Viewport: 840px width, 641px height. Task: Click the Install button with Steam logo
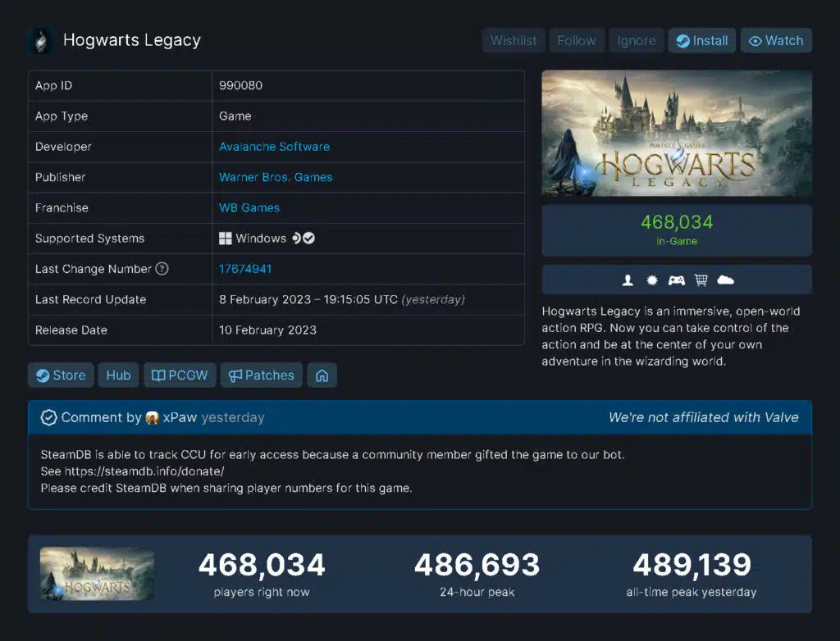click(x=702, y=41)
